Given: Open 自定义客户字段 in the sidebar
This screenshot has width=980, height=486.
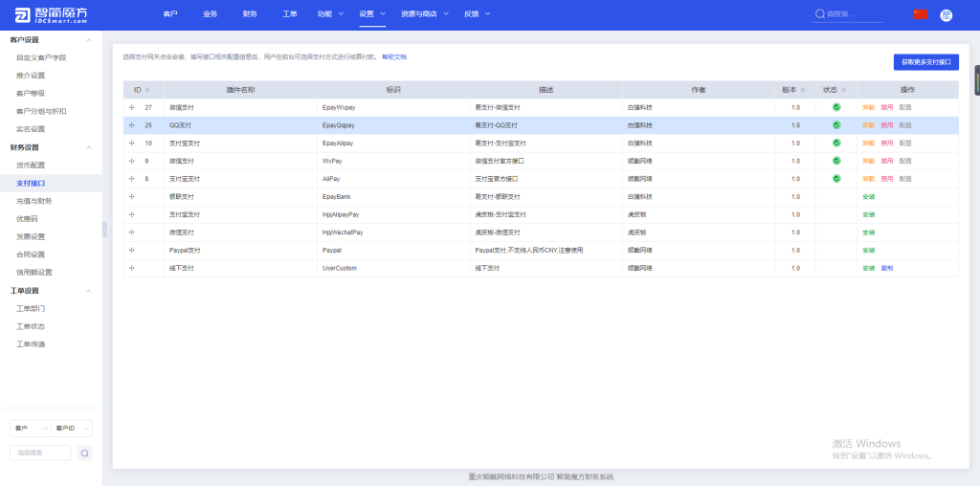Looking at the screenshot, I should (41, 58).
